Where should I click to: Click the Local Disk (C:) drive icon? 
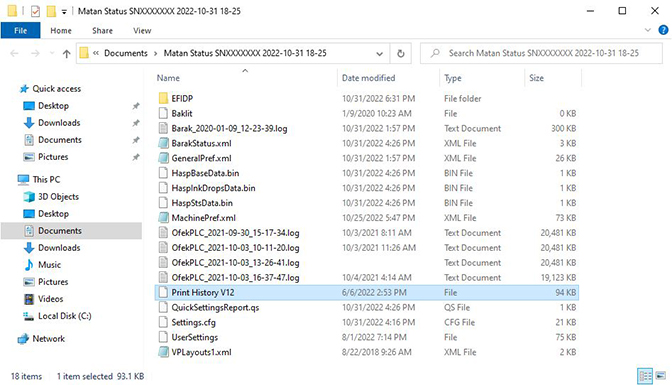pos(28,316)
